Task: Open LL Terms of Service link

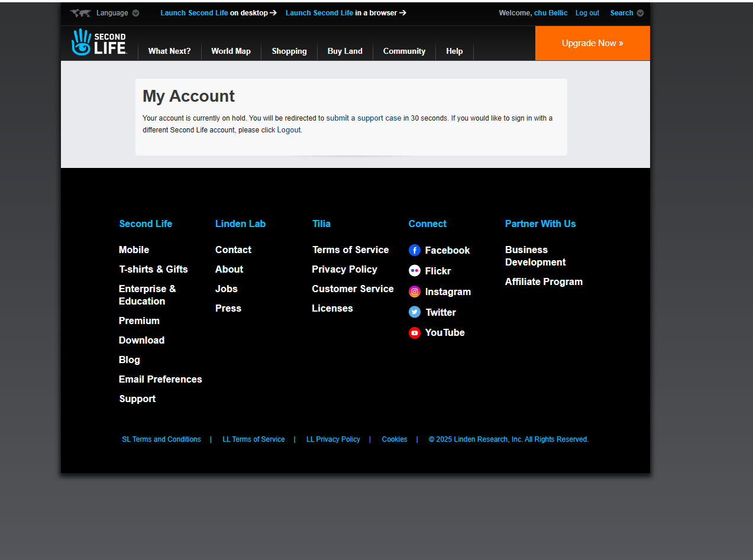Action: click(x=254, y=439)
